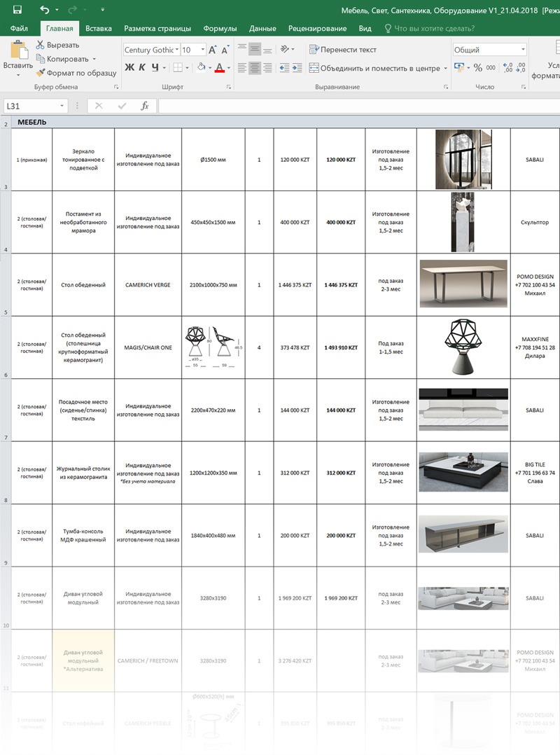Toggle italic formatting (К)

pyautogui.click(x=142, y=67)
